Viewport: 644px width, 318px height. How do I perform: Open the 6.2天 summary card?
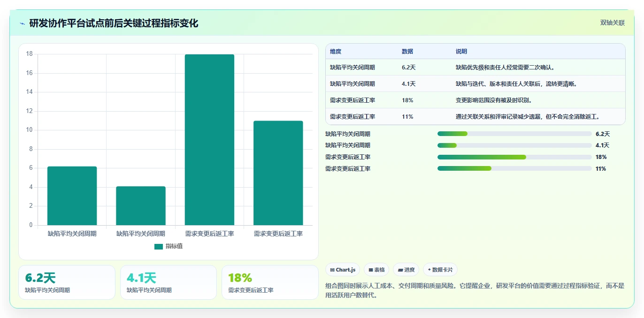tap(67, 282)
